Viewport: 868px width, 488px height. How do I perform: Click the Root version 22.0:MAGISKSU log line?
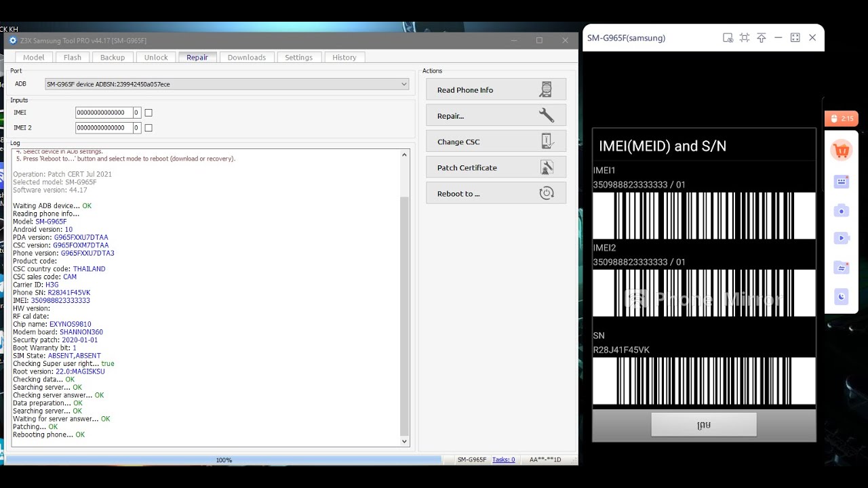(59, 371)
